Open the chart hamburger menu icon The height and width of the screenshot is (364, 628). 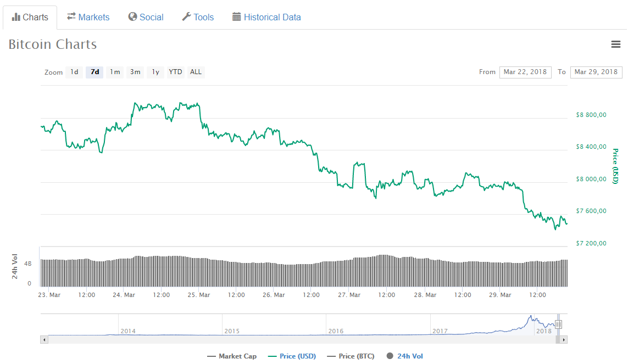(x=615, y=44)
